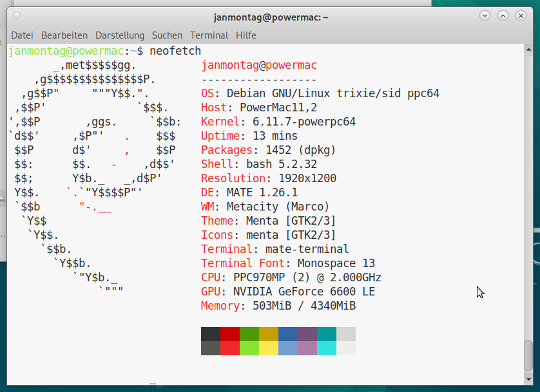
Task: Open the Suchen menu
Action: click(x=167, y=35)
